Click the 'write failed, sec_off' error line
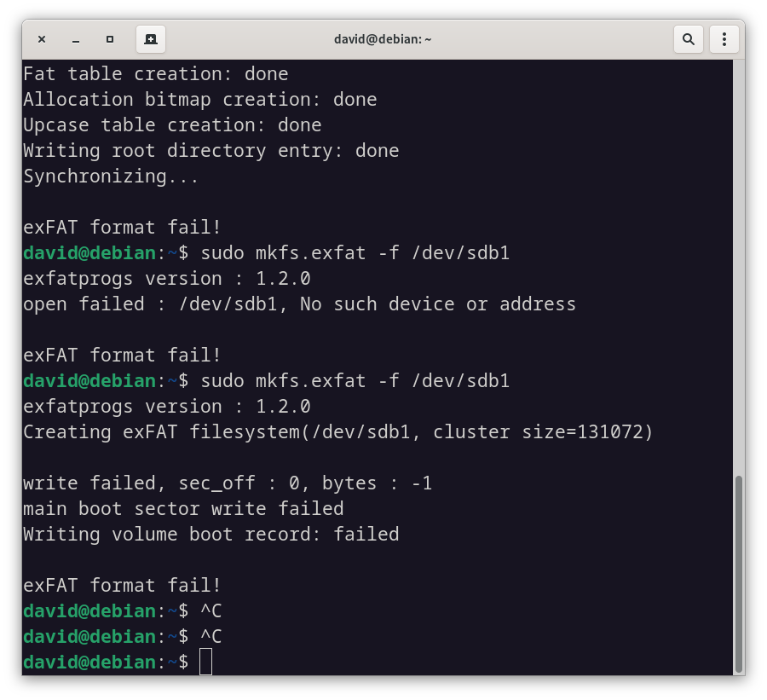This screenshot has width=767, height=700. [x=228, y=483]
